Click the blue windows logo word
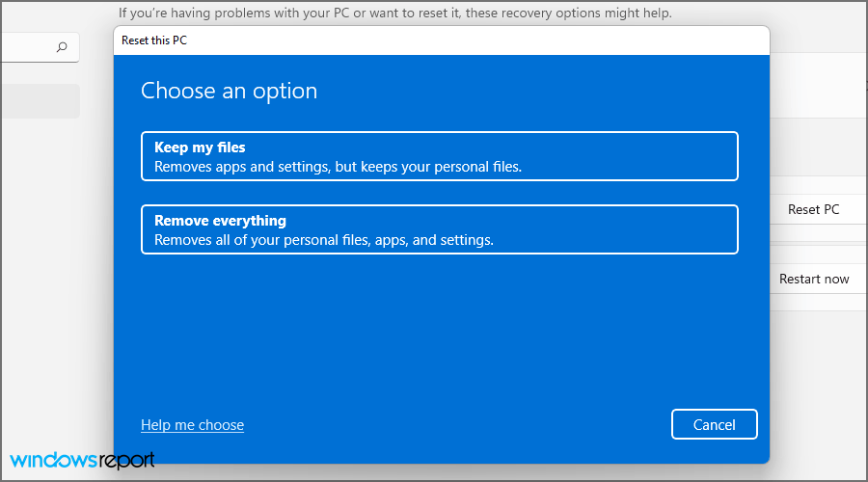The height and width of the screenshot is (482, 868). click(x=55, y=461)
